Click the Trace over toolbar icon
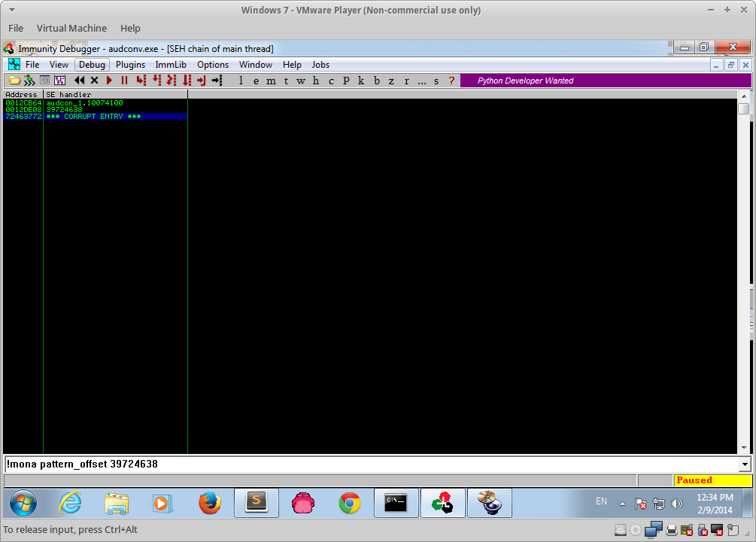756x542 pixels. [x=187, y=81]
